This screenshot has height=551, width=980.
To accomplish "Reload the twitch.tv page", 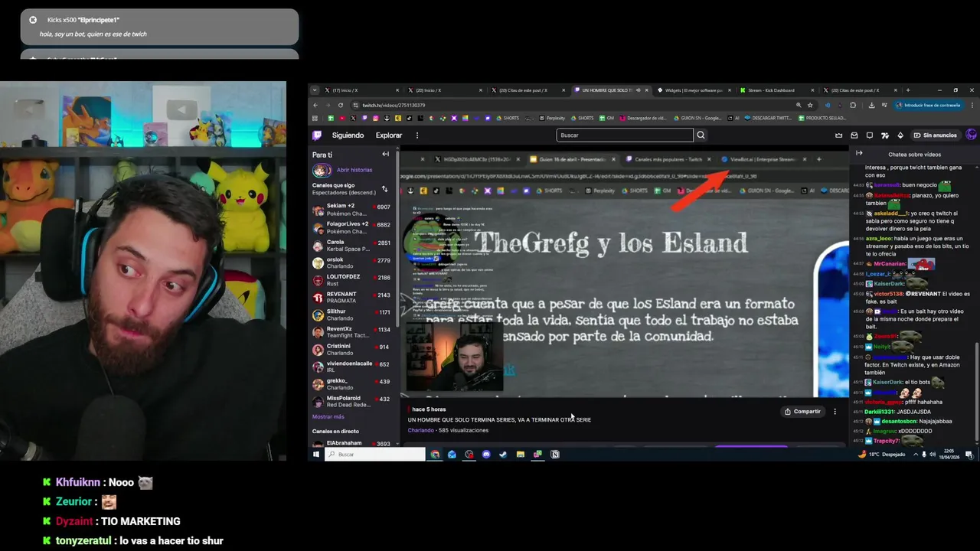I will 341,105.
